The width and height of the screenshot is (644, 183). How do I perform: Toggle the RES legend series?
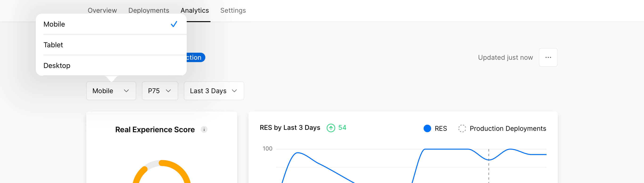tap(435, 128)
